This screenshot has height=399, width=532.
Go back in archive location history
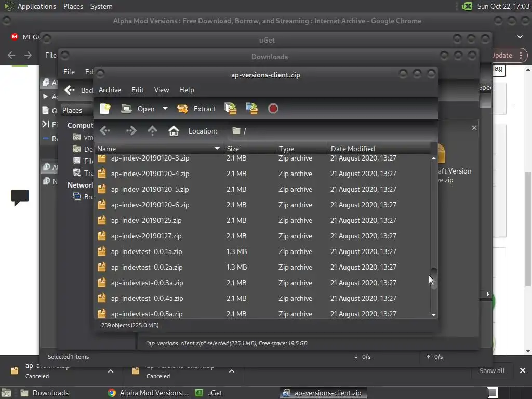105,130
